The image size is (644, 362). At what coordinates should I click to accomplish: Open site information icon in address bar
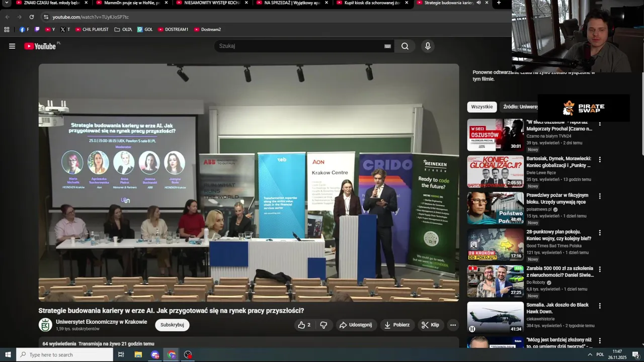(46, 17)
